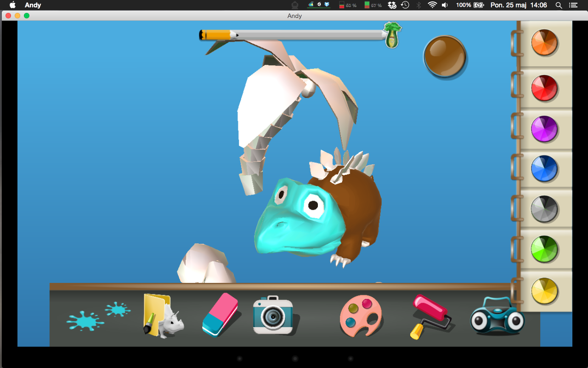Open the dinosaur folder icon

162,316
